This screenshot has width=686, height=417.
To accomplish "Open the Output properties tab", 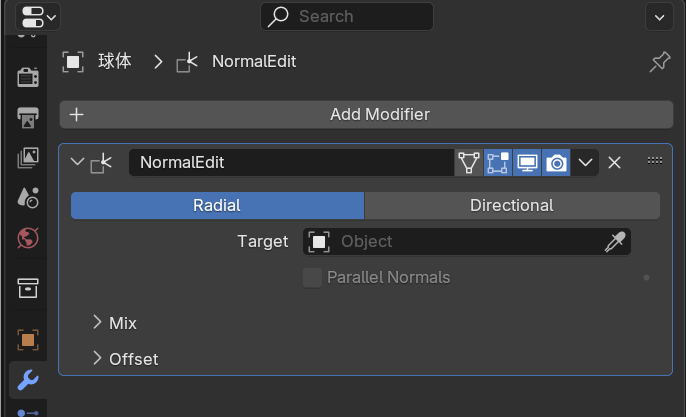I will click(28, 117).
